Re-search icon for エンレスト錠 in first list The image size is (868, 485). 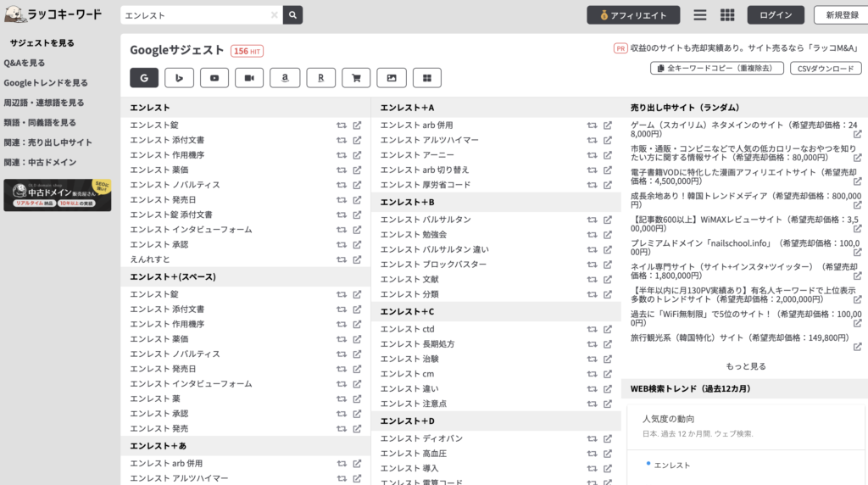pyautogui.click(x=342, y=125)
